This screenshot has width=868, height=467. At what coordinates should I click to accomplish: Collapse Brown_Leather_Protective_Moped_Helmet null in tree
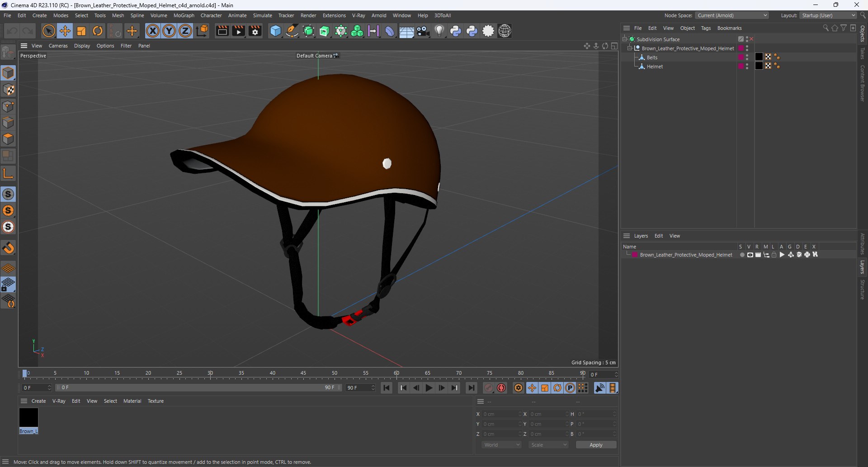pyautogui.click(x=630, y=48)
